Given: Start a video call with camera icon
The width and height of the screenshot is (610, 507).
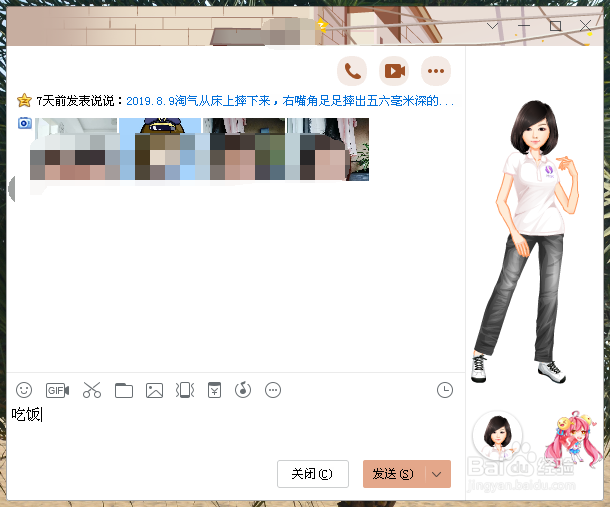Looking at the screenshot, I should [394, 71].
